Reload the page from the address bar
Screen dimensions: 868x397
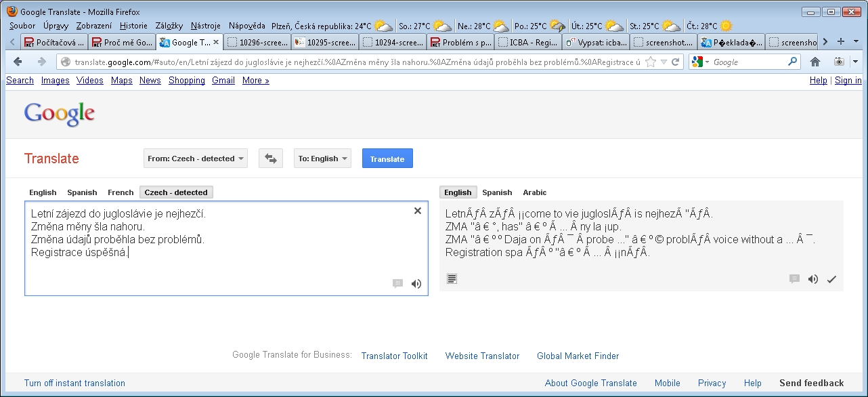675,62
